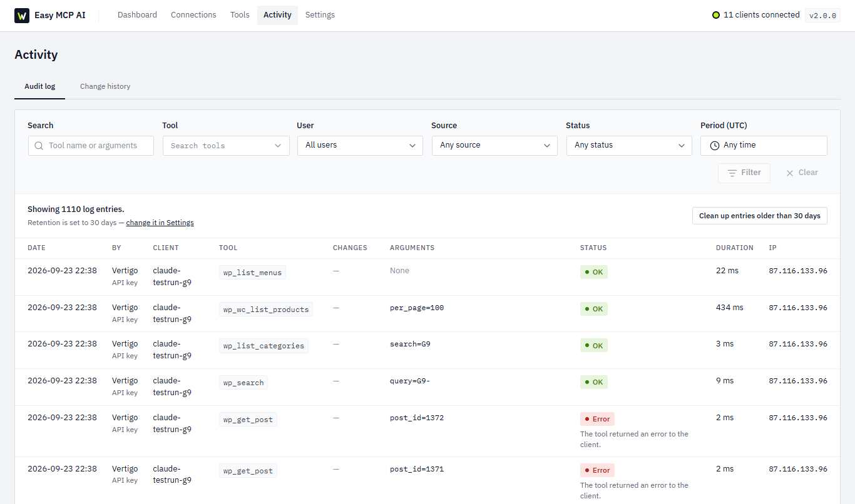Click wp_get_post tag for post_id=1372
Image resolution: width=855 pixels, height=504 pixels.
click(248, 420)
